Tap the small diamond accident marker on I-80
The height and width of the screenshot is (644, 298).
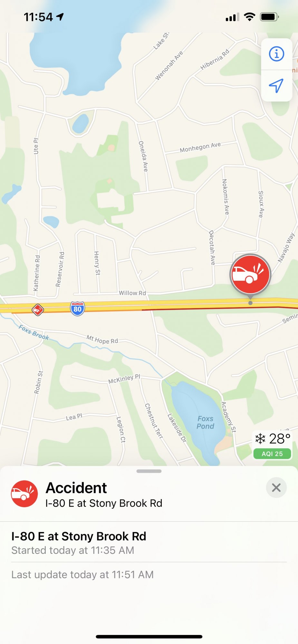pyautogui.click(x=38, y=310)
